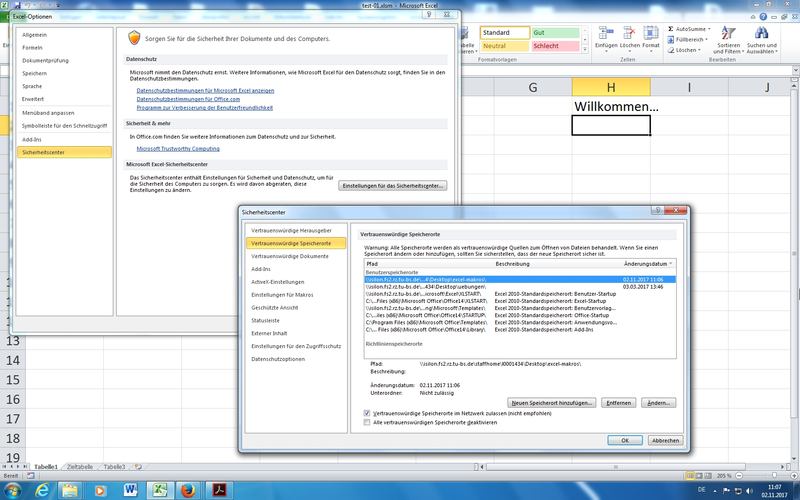This screenshot has width=800, height=500.
Task: Select 'Einstellungen für Makros' in Sicherheitscenter
Action: [x=283, y=295]
